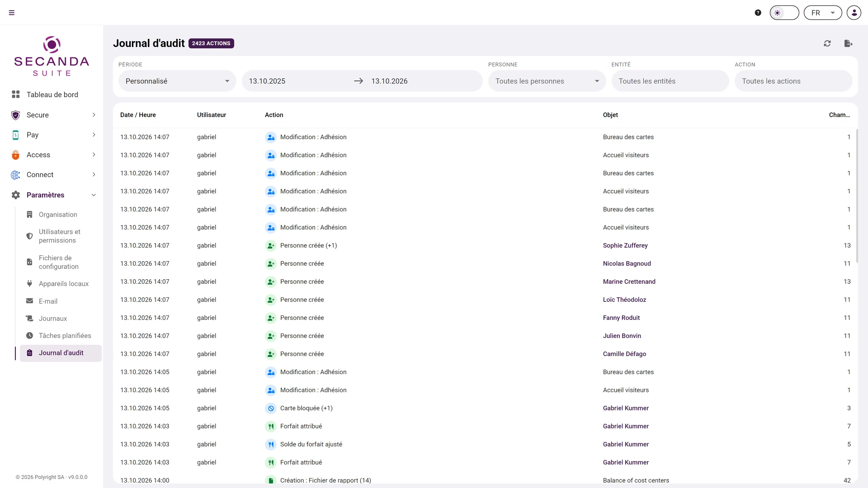Click the Création : Fichier de rapport icon
Screen dimensions: 868x488
coord(271,480)
